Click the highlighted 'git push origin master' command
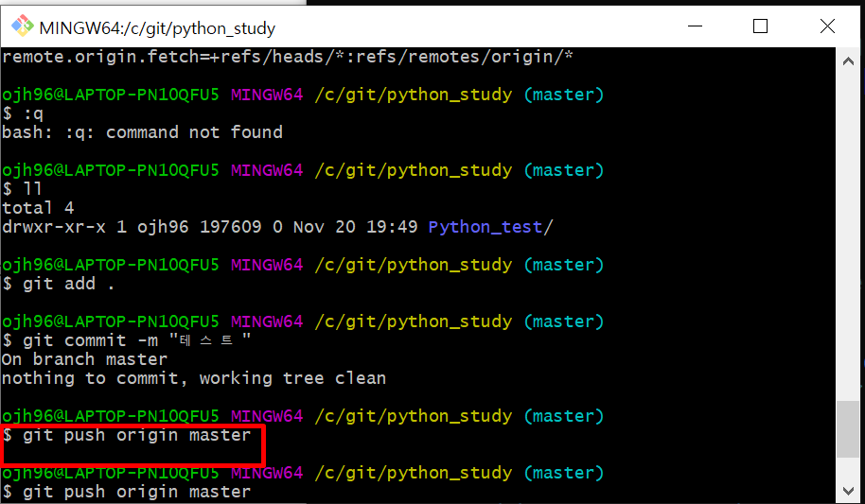Viewport: 865px width, 504px height. 126,435
